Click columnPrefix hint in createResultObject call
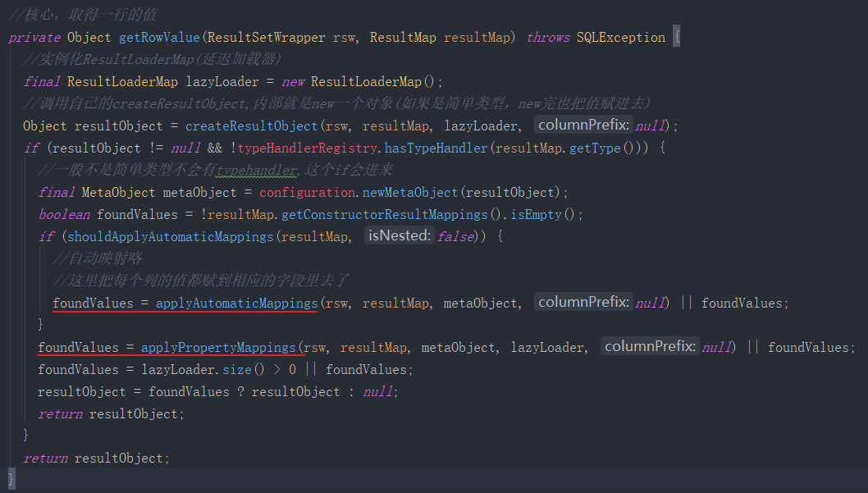 tap(583, 125)
